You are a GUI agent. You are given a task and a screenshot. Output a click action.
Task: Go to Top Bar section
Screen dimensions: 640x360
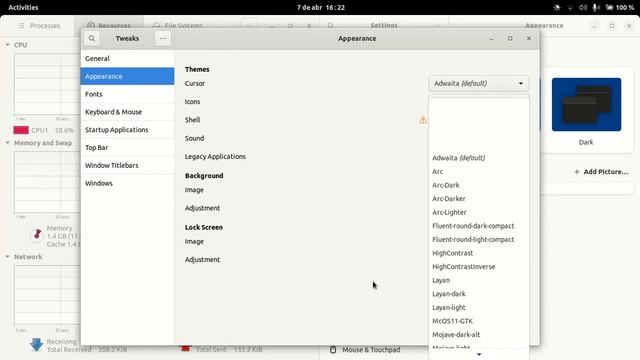tap(127, 147)
